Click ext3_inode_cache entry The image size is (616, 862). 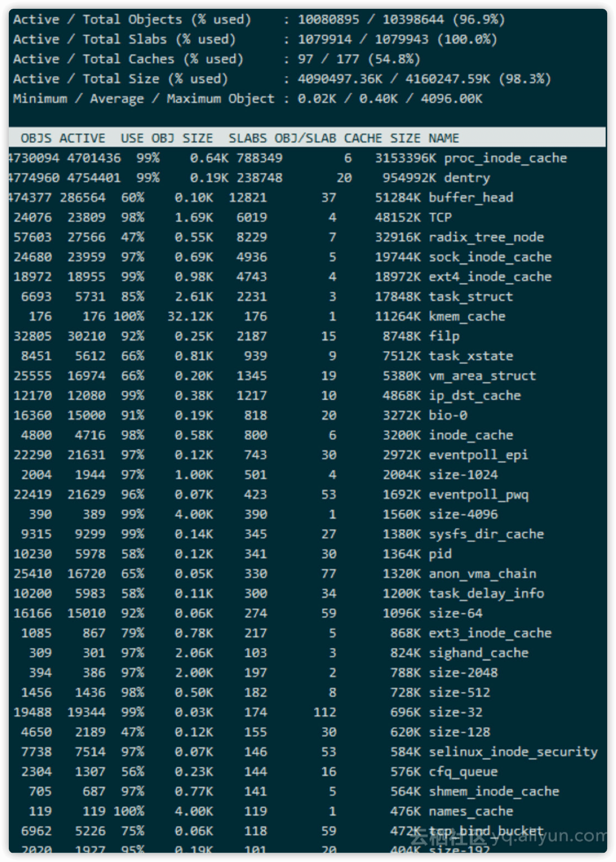pyautogui.click(x=490, y=634)
